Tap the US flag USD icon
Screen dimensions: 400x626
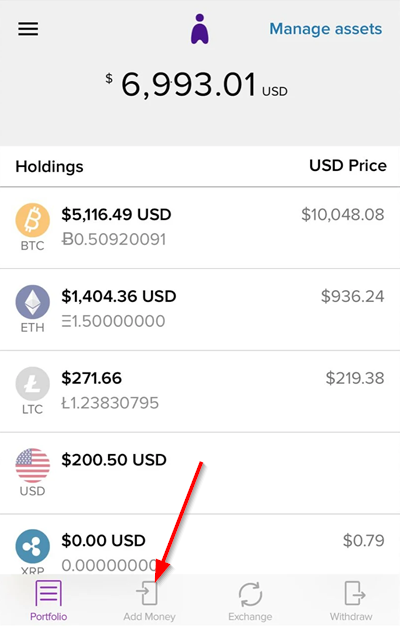tap(33, 465)
